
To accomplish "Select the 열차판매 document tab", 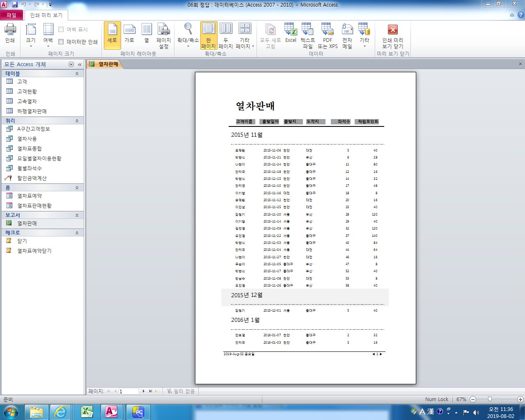I will pos(105,64).
